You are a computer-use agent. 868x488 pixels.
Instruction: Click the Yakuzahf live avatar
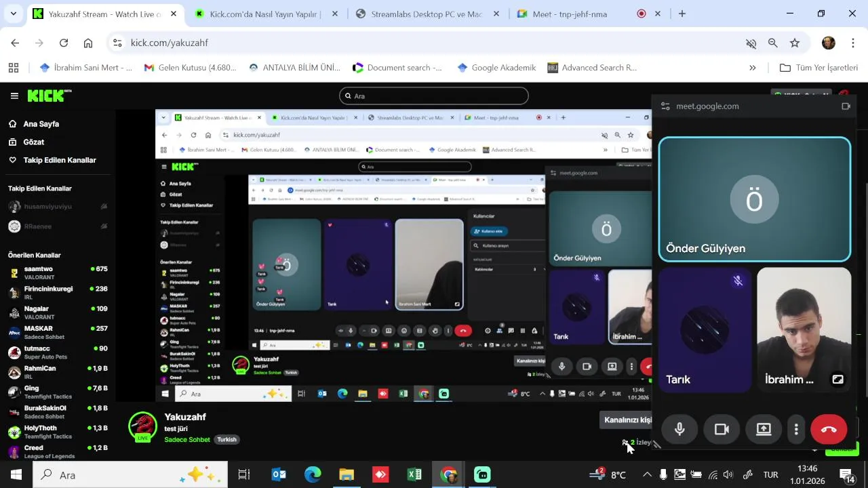tap(143, 427)
